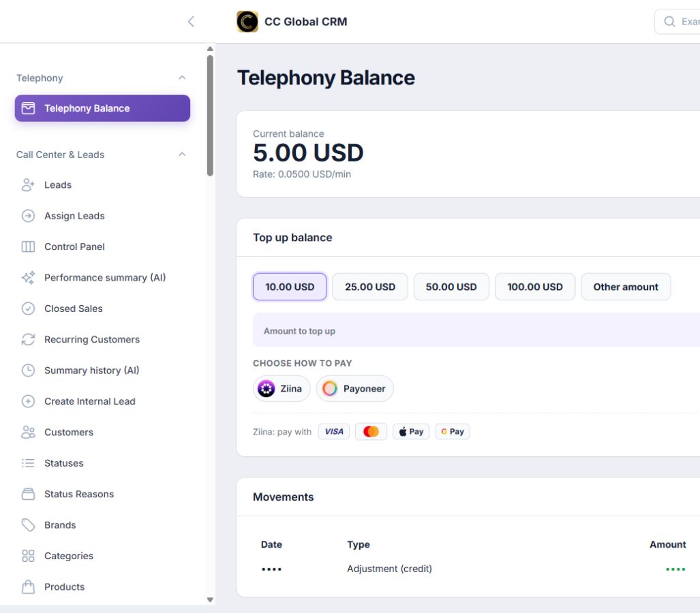Click the Amount column header

667,544
